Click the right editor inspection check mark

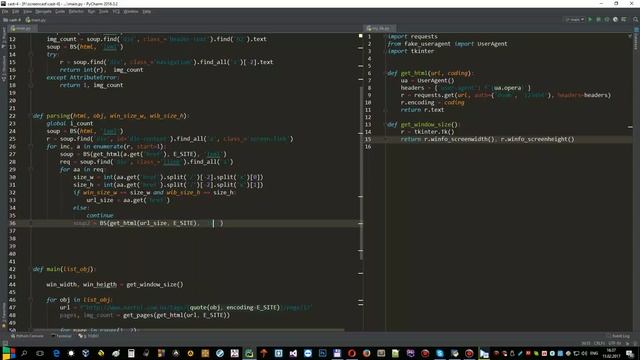630,36
